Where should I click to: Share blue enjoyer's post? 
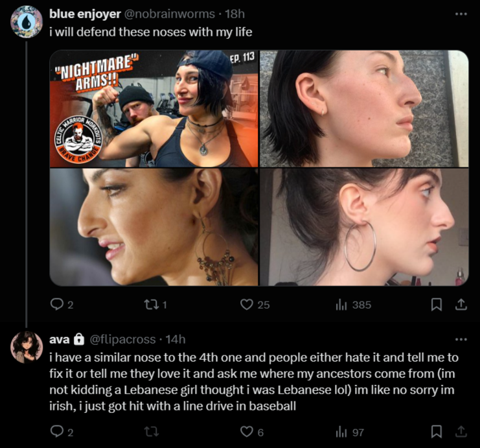pyautogui.click(x=461, y=305)
